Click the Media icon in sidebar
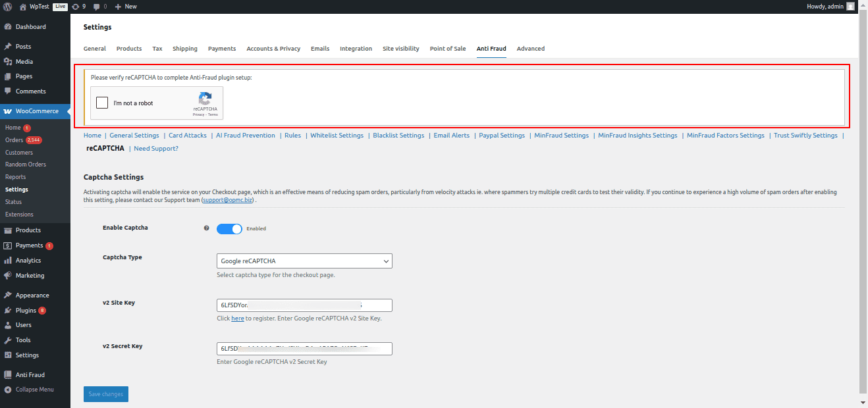 click(8, 61)
